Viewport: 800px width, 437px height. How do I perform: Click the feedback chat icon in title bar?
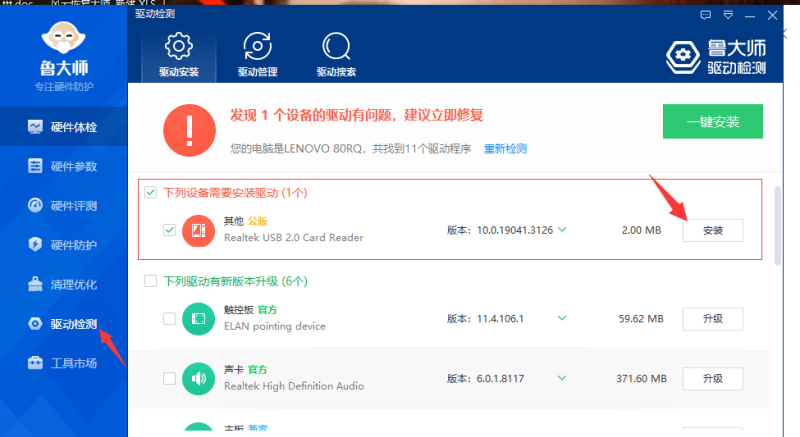pyautogui.click(x=706, y=15)
